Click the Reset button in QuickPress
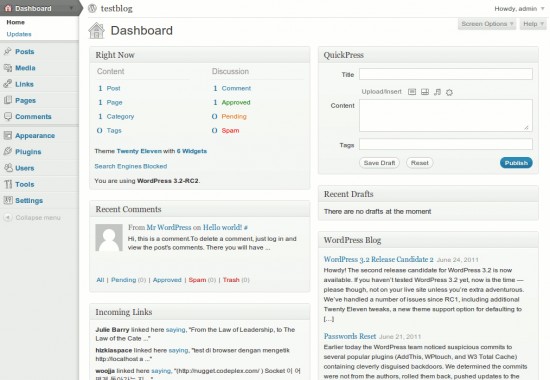This screenshot has height=380, width=550. point(420,163)
